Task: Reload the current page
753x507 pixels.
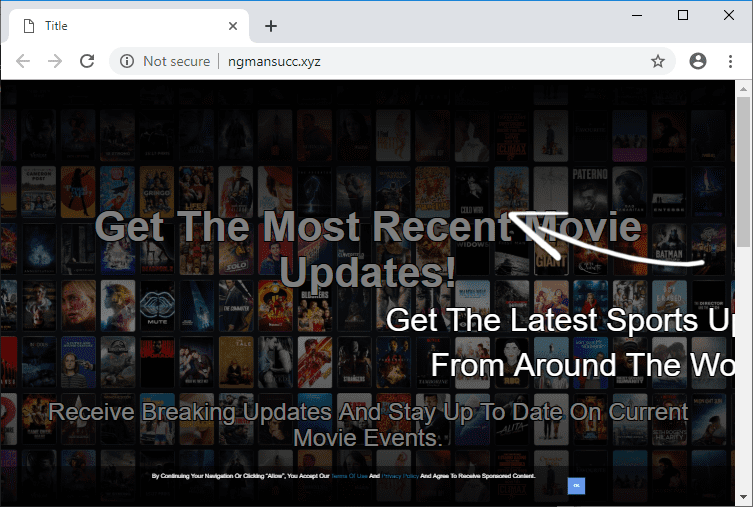Action: point(87,61)
